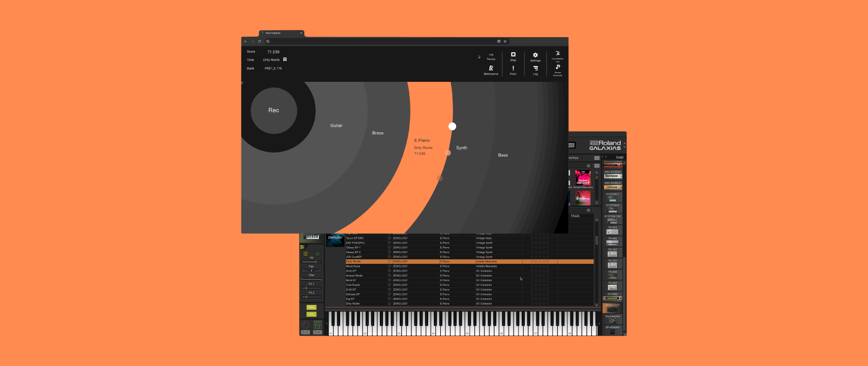This screenshot has width=868, height=366.
Task: Select the E.Piano ring label
Action: pos(422,140)
